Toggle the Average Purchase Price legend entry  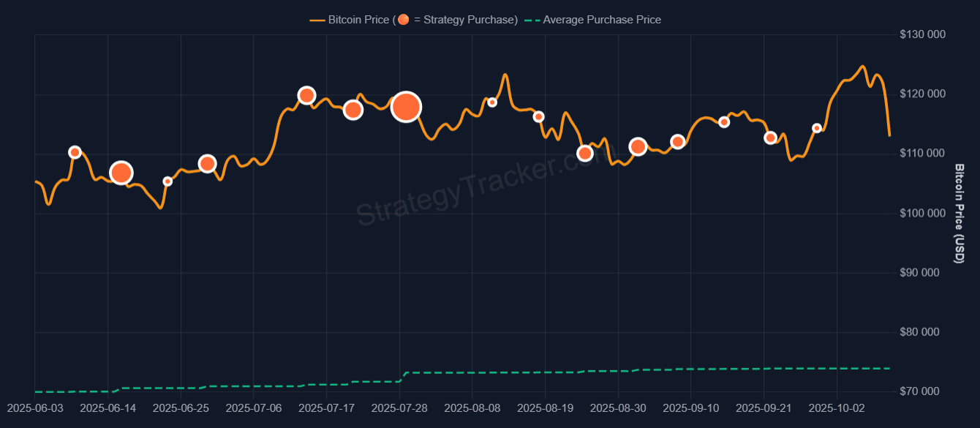click(x=601, y=20)
